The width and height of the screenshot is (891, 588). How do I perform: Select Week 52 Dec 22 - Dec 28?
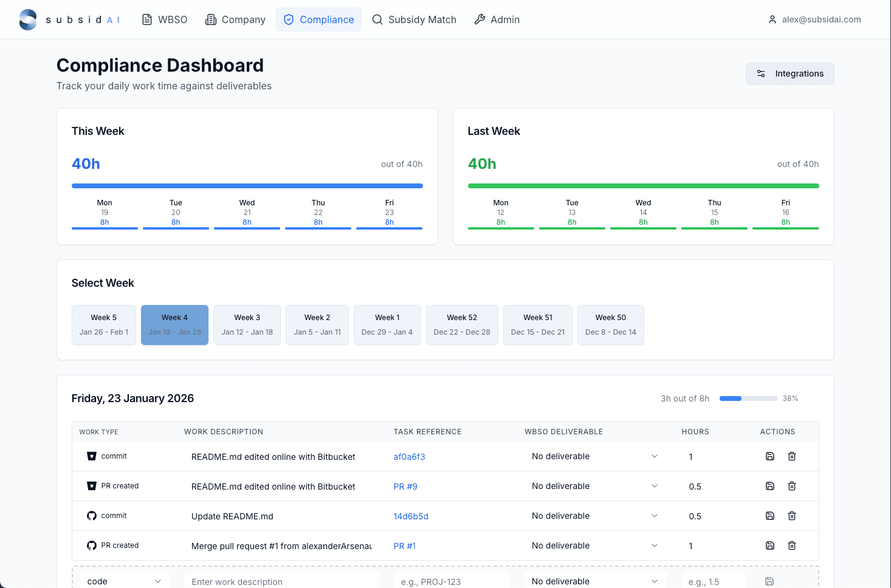[461, 325]
